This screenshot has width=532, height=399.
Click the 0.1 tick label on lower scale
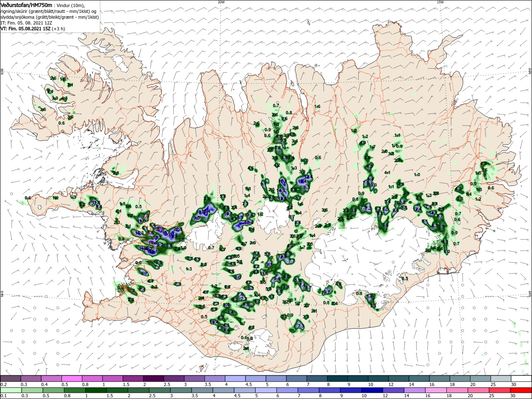tap(3, 396)
